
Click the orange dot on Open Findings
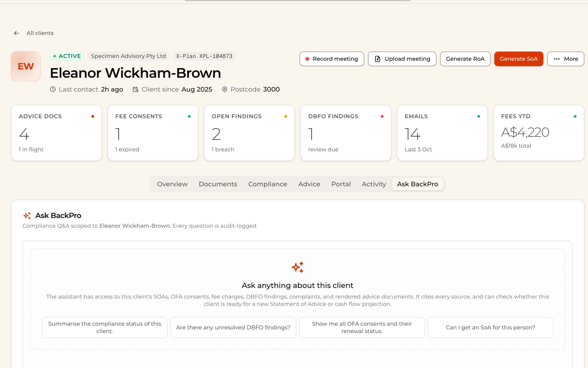(x=286, y=117)
